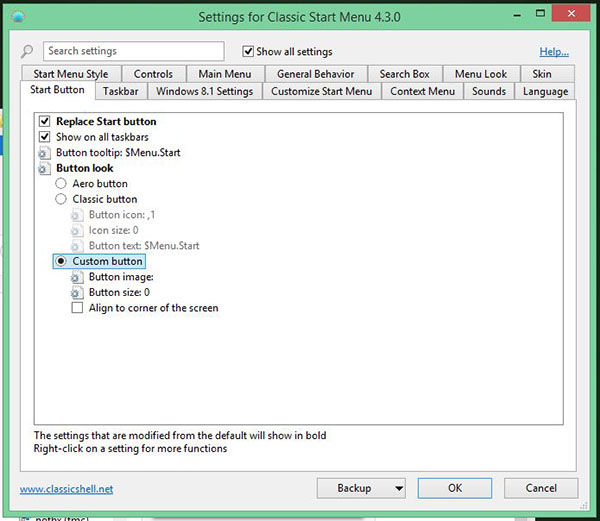600x521 pixels.
Task: Click the Cancel button
Action: pos(541,488)
